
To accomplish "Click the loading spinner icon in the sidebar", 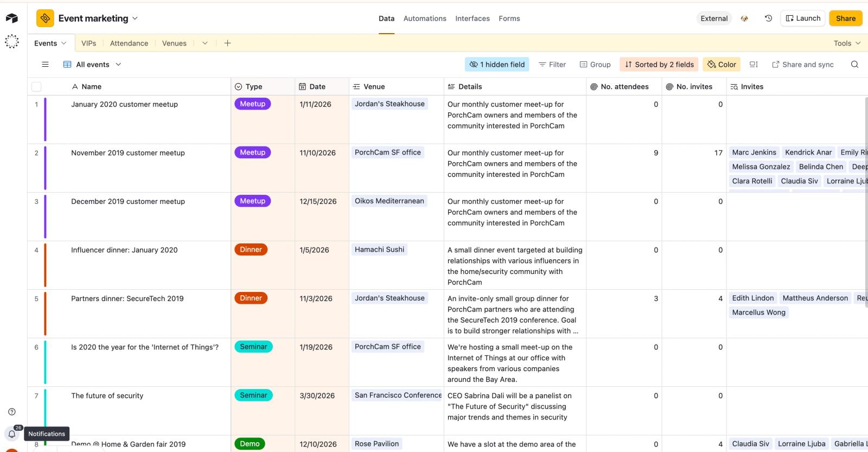I will [x=11, y=41].
